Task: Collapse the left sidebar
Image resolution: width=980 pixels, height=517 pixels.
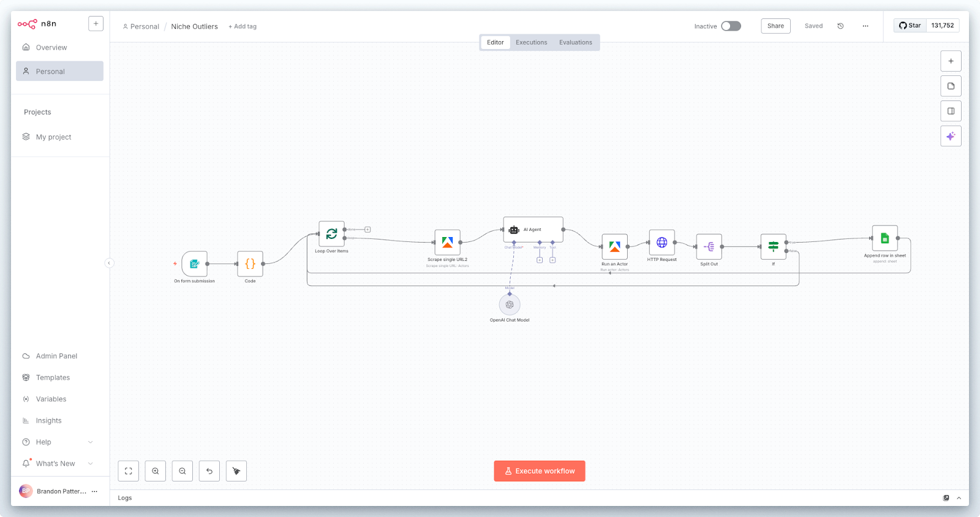Action: [109, 263]
